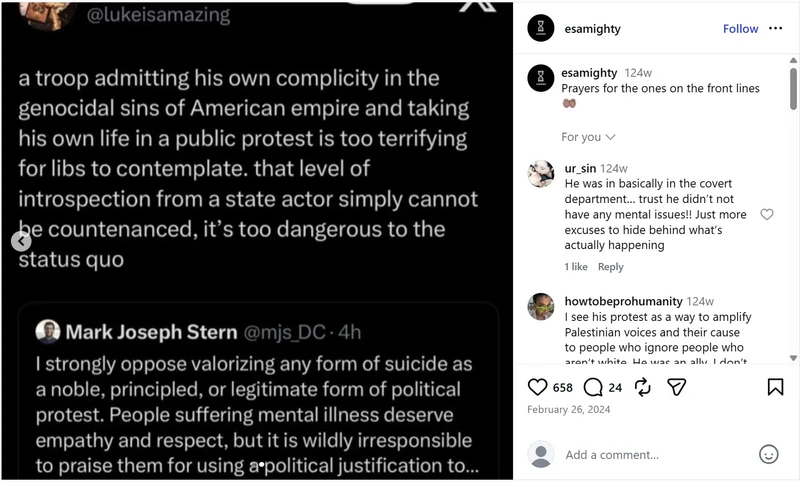Share post with paper plane icon
Image resolution: width=800 pixels, height=482 pixels.
tap(677, 387)
